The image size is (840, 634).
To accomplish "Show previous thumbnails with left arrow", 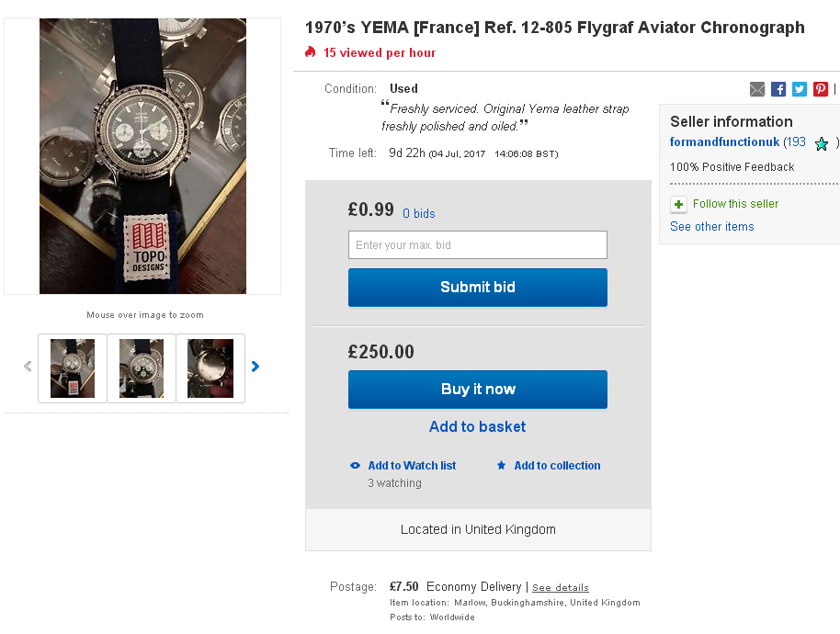I will coord(28,367).
